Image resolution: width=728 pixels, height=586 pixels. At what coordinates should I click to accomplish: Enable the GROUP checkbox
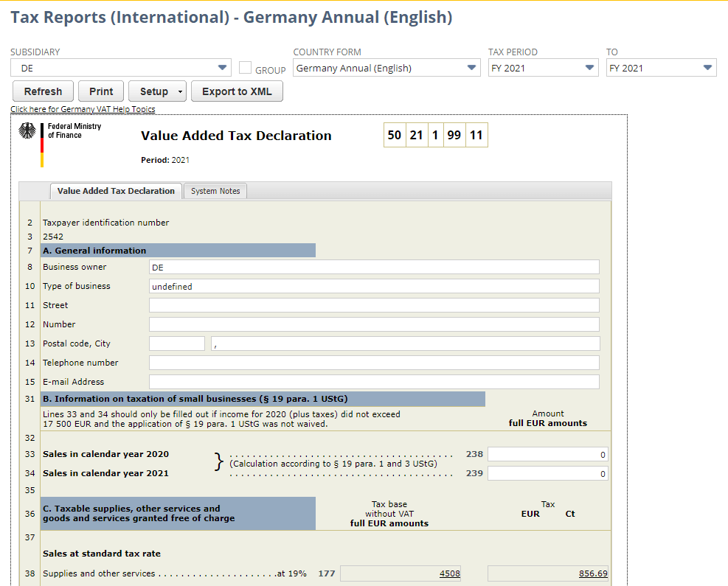pyautogui.click(x=245, y=67)
